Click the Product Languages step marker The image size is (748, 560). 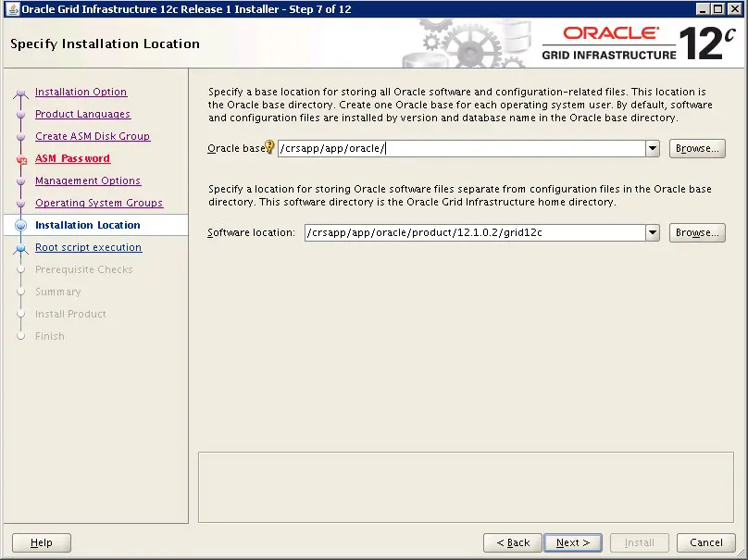click(x=20, y=115)
